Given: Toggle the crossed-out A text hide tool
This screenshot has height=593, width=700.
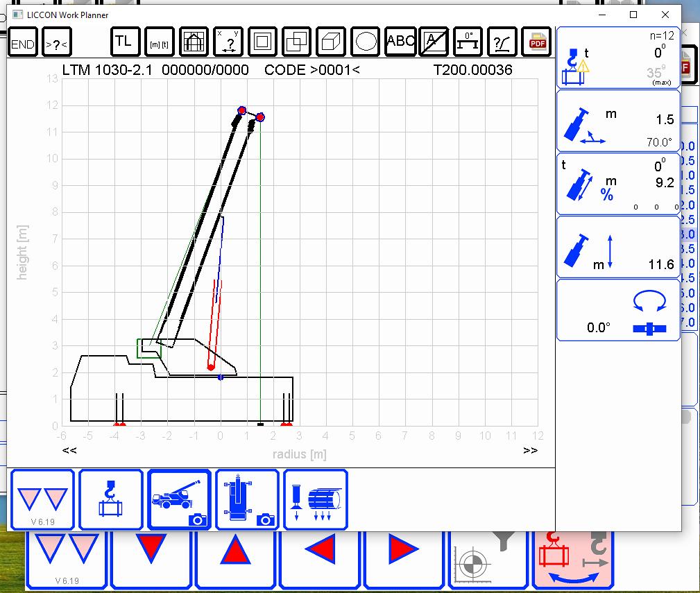Looking at the screenshot, I should [434, 42].
